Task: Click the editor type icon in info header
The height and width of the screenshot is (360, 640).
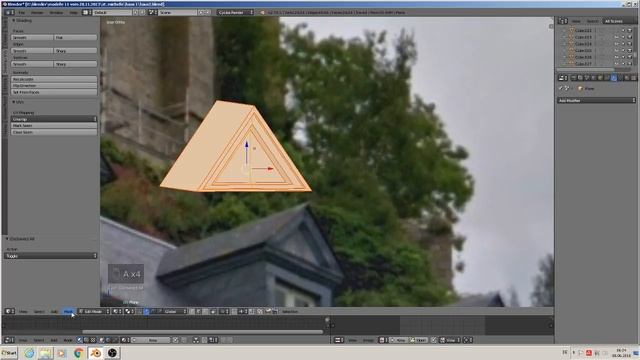Action: (9, 12)
